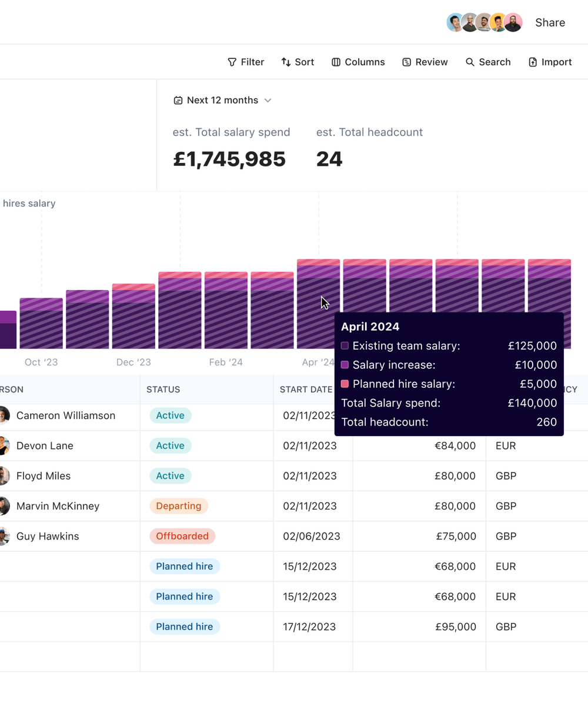Screen dimensions: 588x715
Task: Open the Next 12 months dropdown chevron
Action: point(268,101)
